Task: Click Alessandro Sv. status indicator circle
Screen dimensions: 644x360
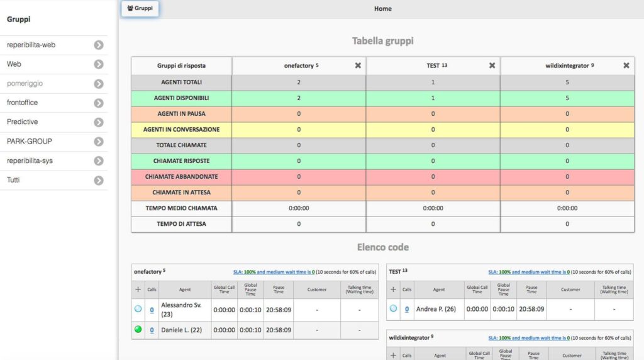Action: 138,309
